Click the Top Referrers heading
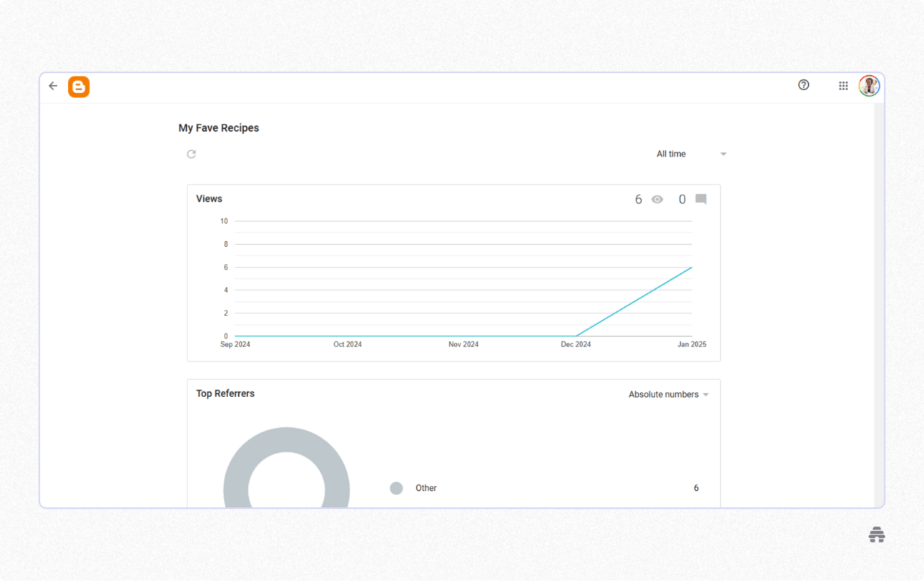This screenshot has width=924, height=581. [225, 394]
